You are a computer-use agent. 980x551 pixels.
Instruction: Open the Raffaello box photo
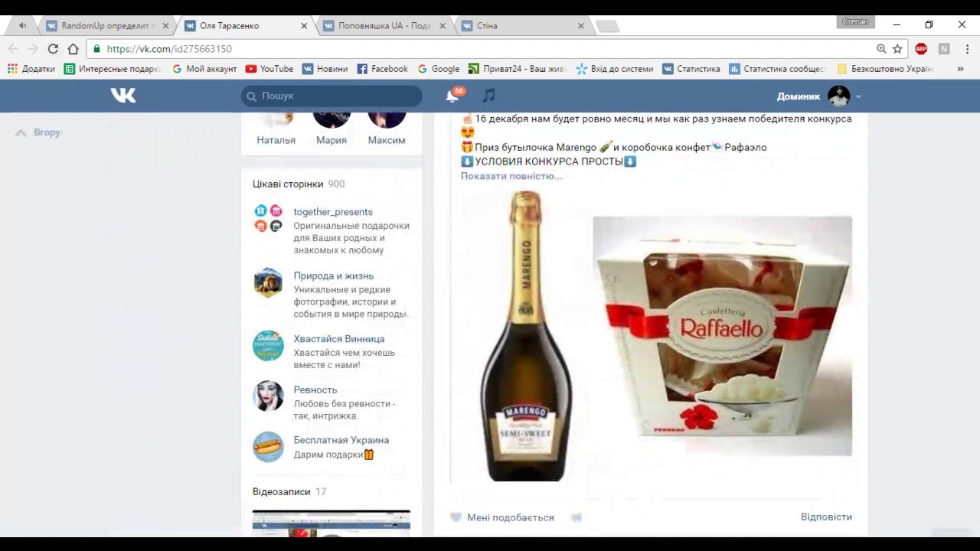pyautogui.click(x=723, y=336)
